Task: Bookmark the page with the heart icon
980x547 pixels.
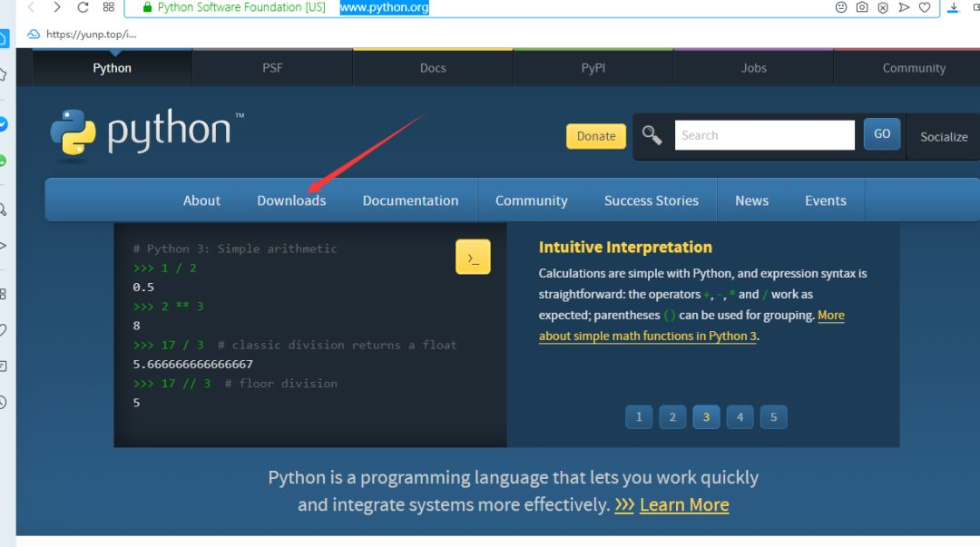Action: click(x=925, y=7)
